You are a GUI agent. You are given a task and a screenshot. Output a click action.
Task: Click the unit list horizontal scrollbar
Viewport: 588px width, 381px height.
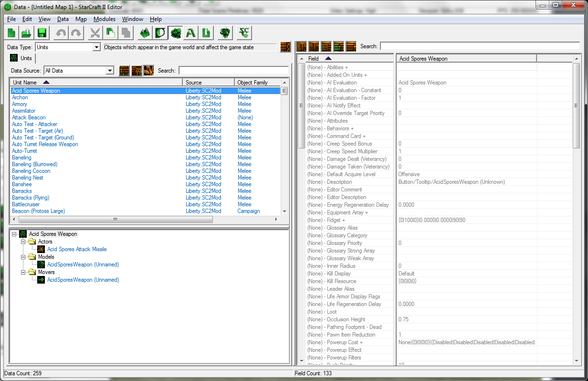tap(115, 220)
